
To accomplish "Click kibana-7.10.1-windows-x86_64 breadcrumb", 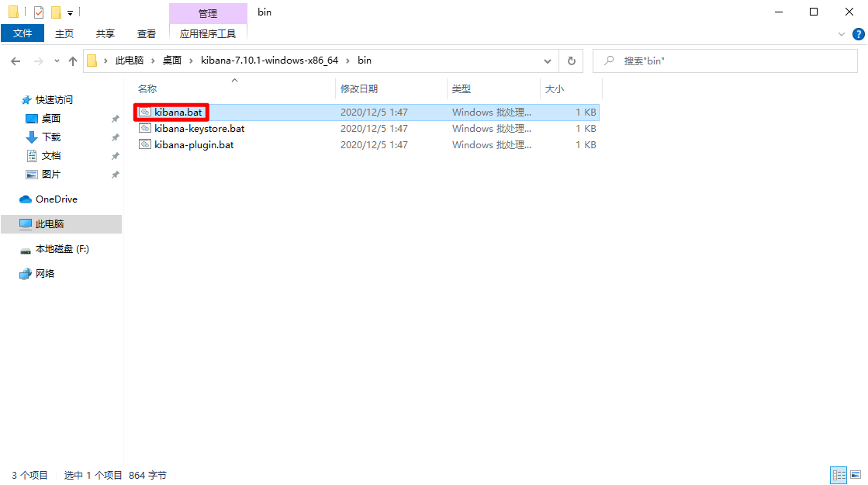I will (270, 61).
